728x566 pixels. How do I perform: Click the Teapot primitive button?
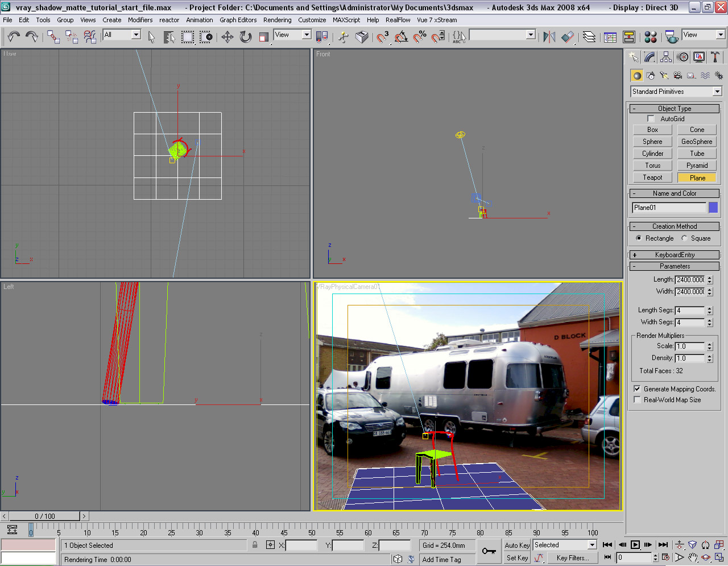point(652,177)
